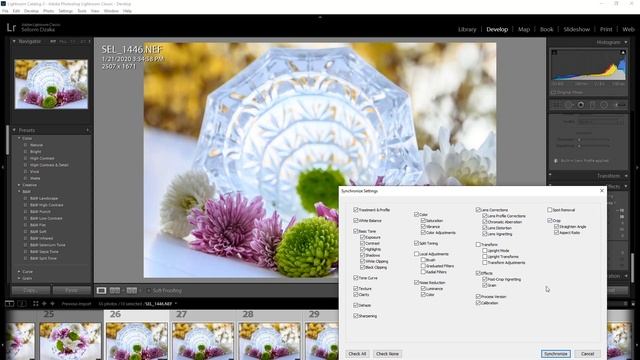
Task: Toggle the Sharpening checkbox
Action: [356, 316]
